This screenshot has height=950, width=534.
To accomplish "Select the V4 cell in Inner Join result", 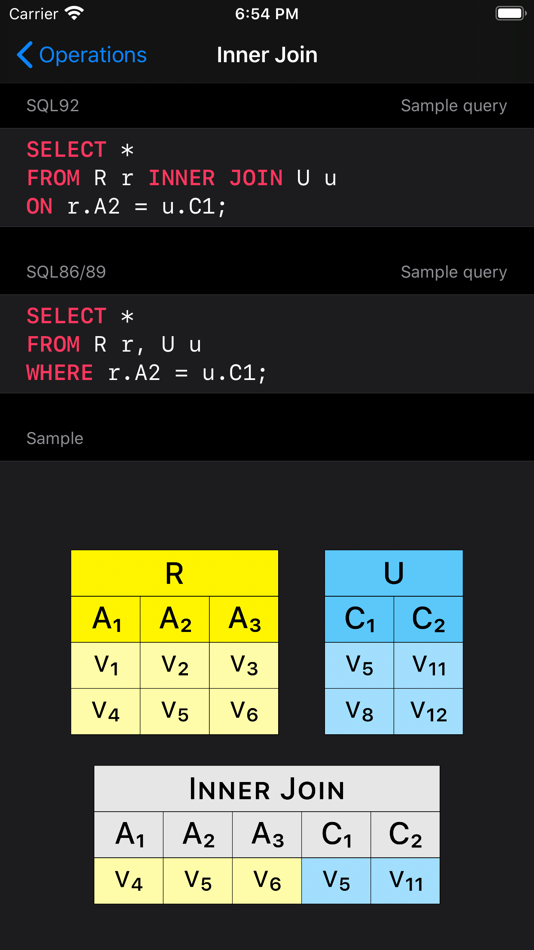I will pos(128,881).
